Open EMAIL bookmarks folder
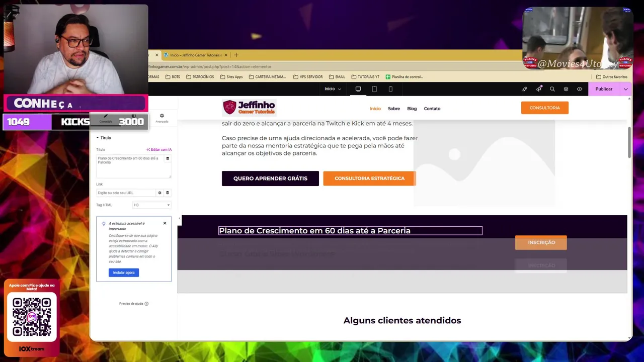 (x=337, y=77)
